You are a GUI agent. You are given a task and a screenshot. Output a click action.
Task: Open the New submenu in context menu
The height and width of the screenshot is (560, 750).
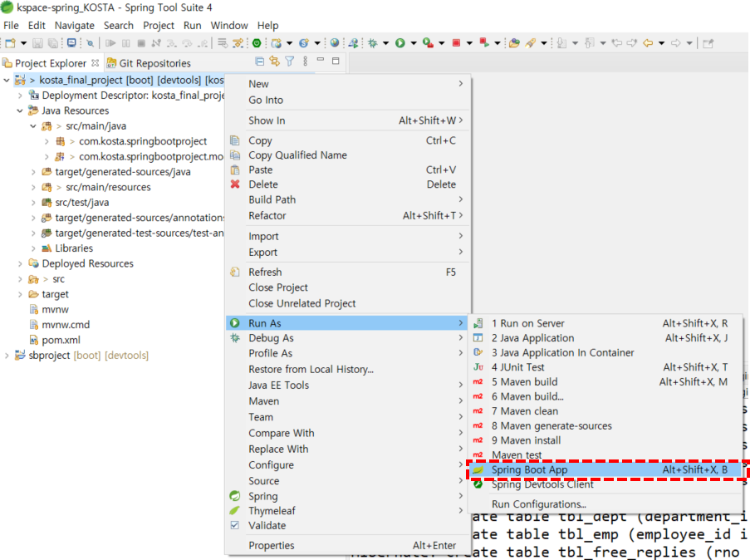pyautogui.click(x=348, y=84)
